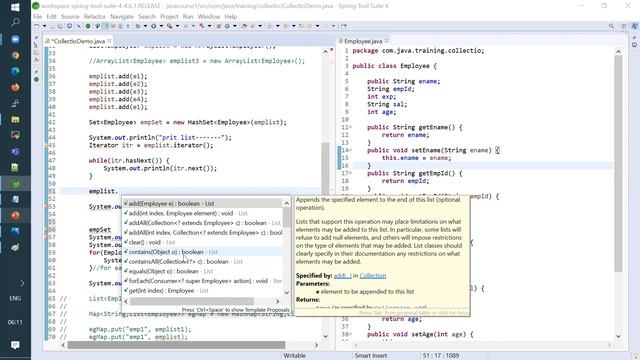Click the proposal list scroll-left arrow
Viewport: 640px width, 360px height.
tap(126, 301)
